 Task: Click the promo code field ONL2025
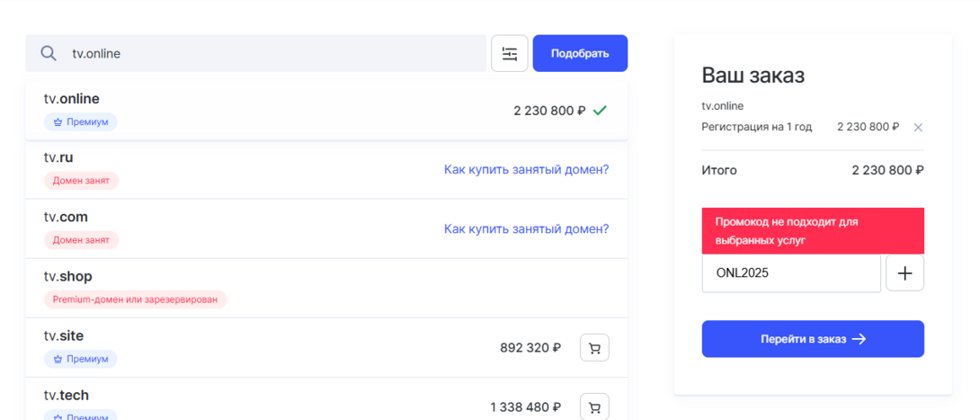pos(791,273)
